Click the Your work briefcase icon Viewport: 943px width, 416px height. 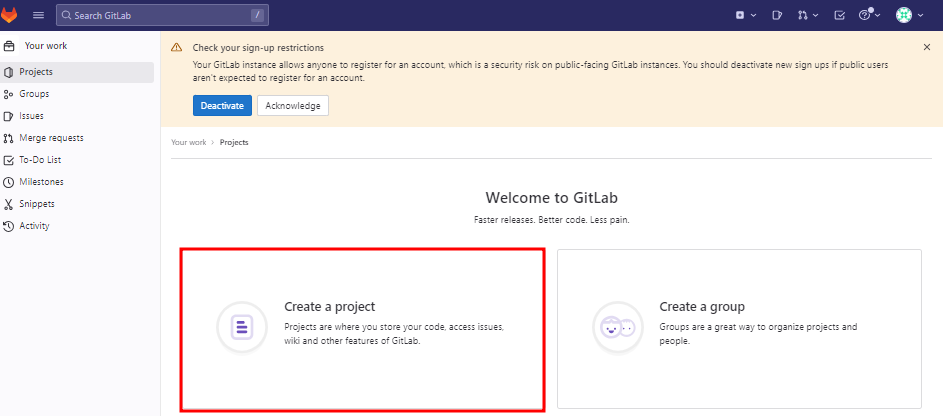point(9,46)
